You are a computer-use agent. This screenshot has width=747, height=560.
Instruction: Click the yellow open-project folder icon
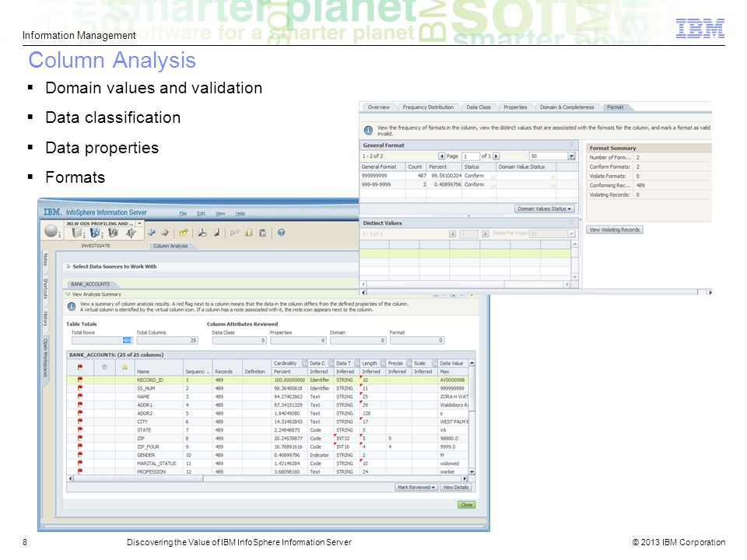pyautogui.click(x=184, y=233)
